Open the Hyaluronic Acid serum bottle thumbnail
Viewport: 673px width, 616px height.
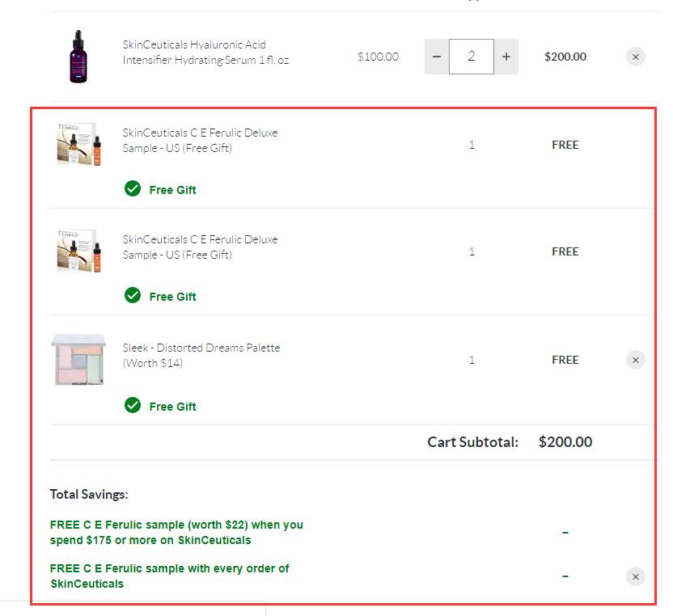78,57
